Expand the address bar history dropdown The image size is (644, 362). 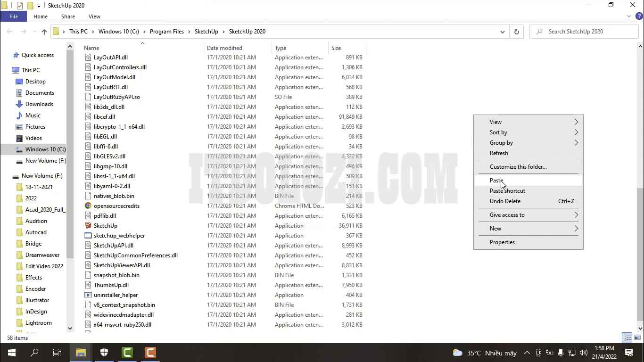tap(503, 32)
